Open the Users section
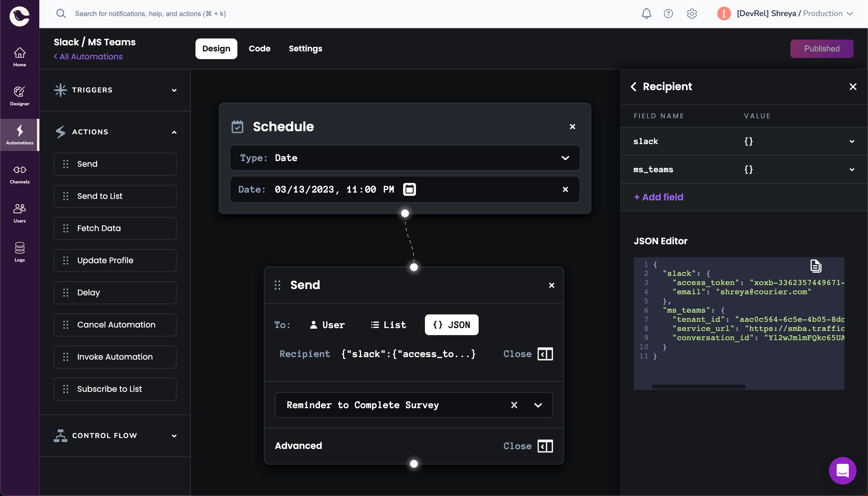This screenshot has height=496, width=868. (20, 213)
